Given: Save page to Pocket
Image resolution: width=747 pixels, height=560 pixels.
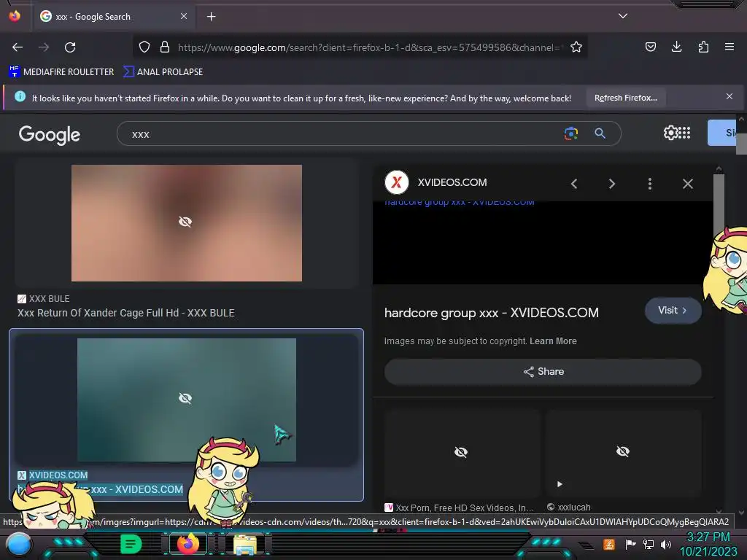Looking at the screenshot, I should 650,47.
